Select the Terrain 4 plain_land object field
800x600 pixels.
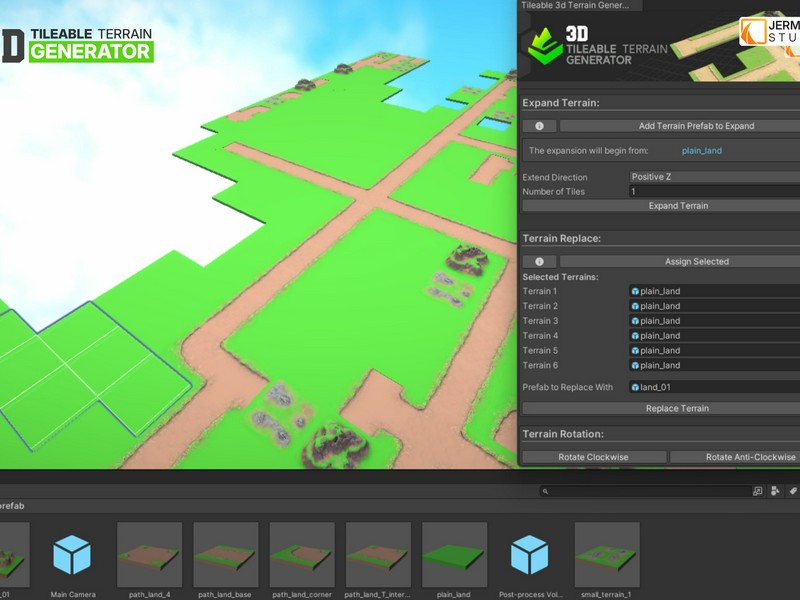pyautogui.click(x=714, y=336)
